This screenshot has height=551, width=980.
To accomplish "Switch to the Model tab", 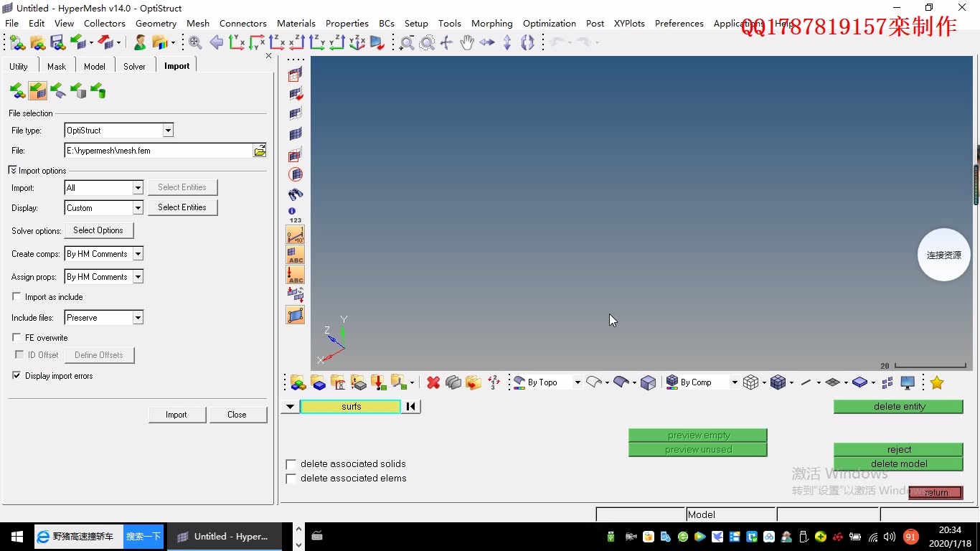I will click(95, 66).
